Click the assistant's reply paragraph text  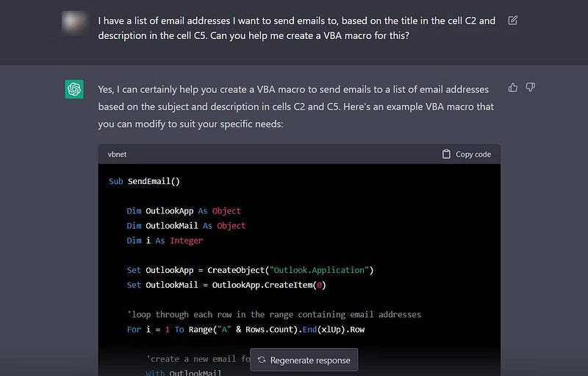296,107
